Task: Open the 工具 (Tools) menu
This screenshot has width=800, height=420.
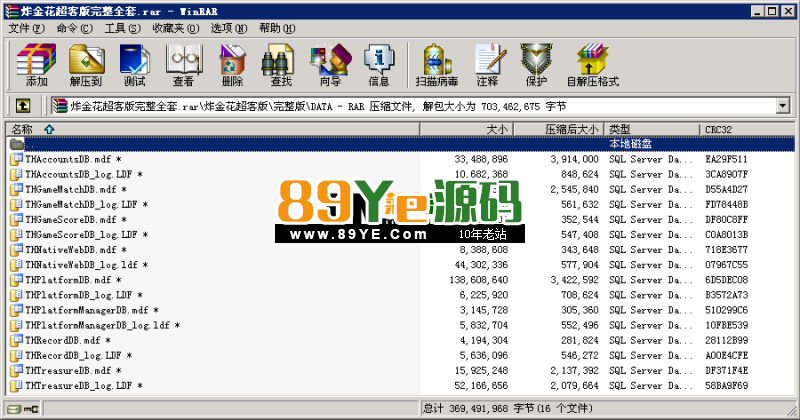Action: tap(122, 28)
